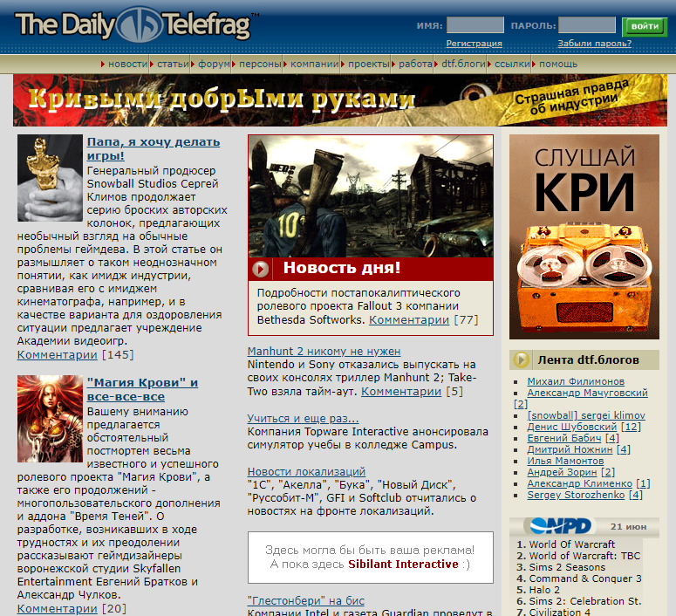Open Михаил Филимонов blog link
Screen dimensions: 676x616
pyautogui.click(x=576, y=381)
